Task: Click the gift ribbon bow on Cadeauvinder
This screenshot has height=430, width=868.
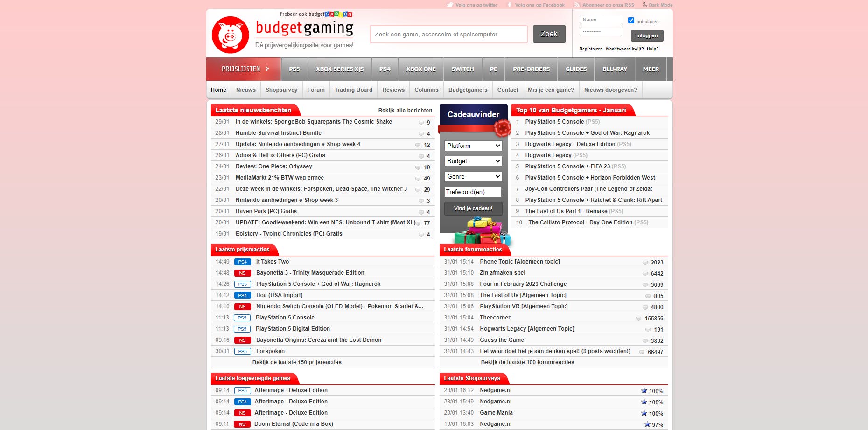Action: [x=502, y=127]
